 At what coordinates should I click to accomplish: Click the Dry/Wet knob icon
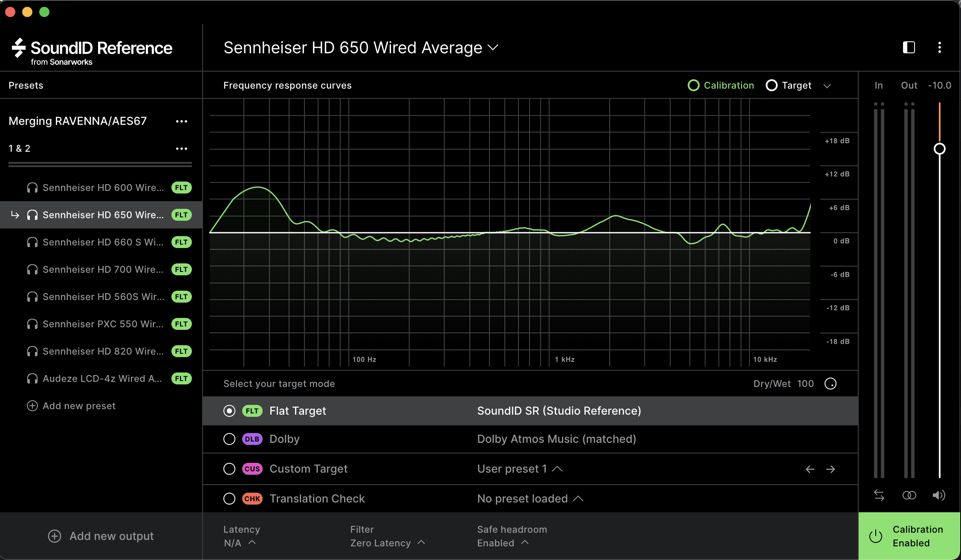pyautogui.click(x=830, y=384)
